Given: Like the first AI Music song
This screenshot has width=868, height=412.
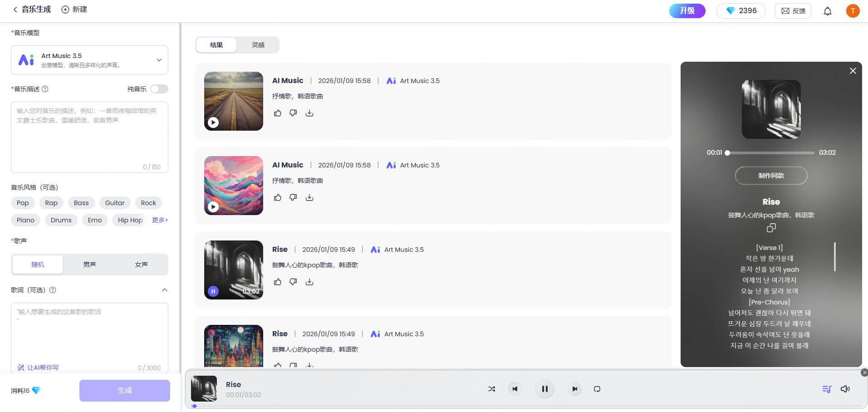Looking at the screenshot, I should (278, 113).
